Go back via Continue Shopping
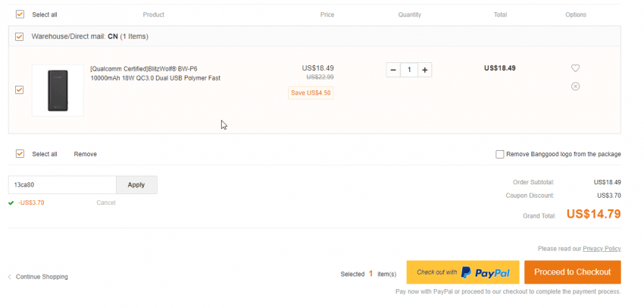 tap(38, 277)
